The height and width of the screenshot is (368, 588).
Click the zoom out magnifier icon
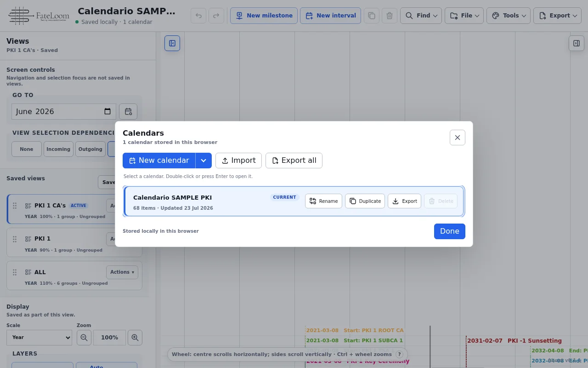point(84,337)
